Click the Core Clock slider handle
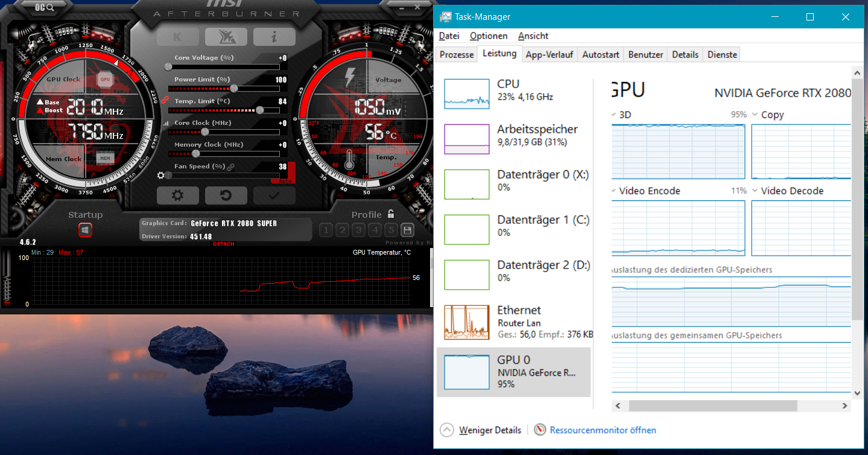The height and width of the screenshot is (455, 868). [204, 132]
